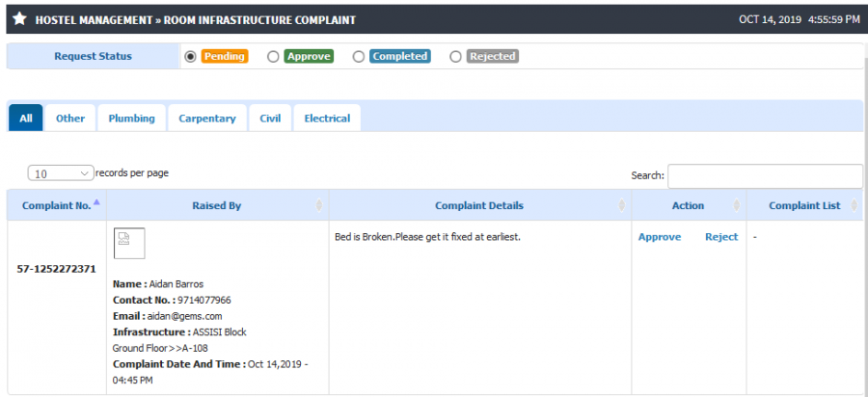Select the Pending request status radio
868x397 pixels.
190,57
